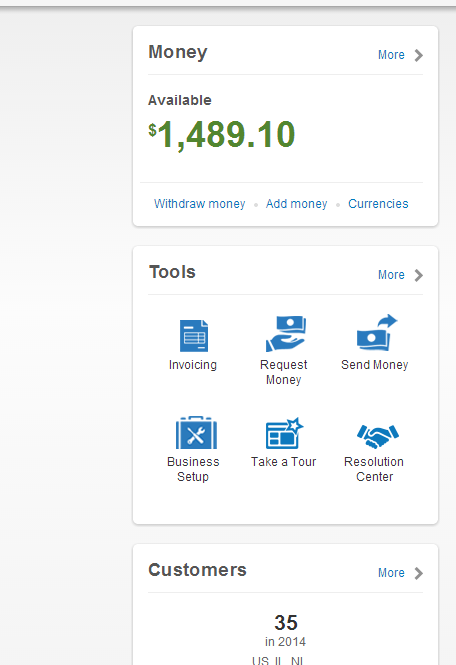
Task: Click the Invoicing text label
Action: pos(193,365)
